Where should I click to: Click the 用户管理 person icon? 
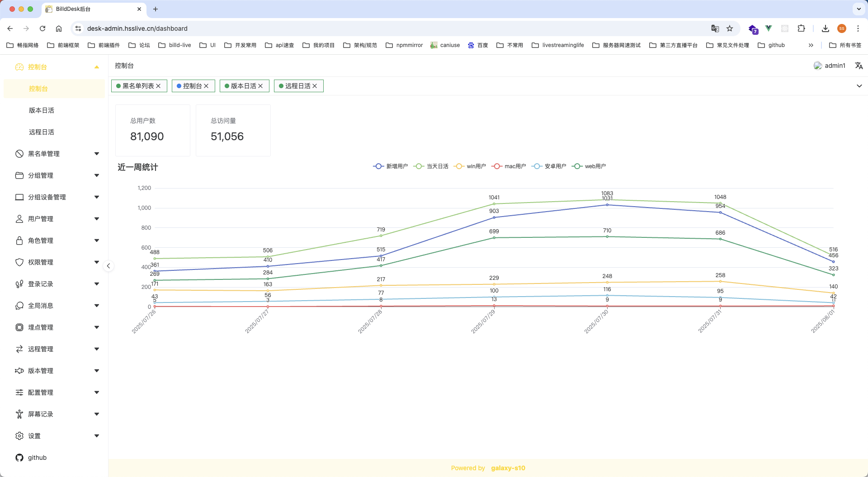pos(19,219)
